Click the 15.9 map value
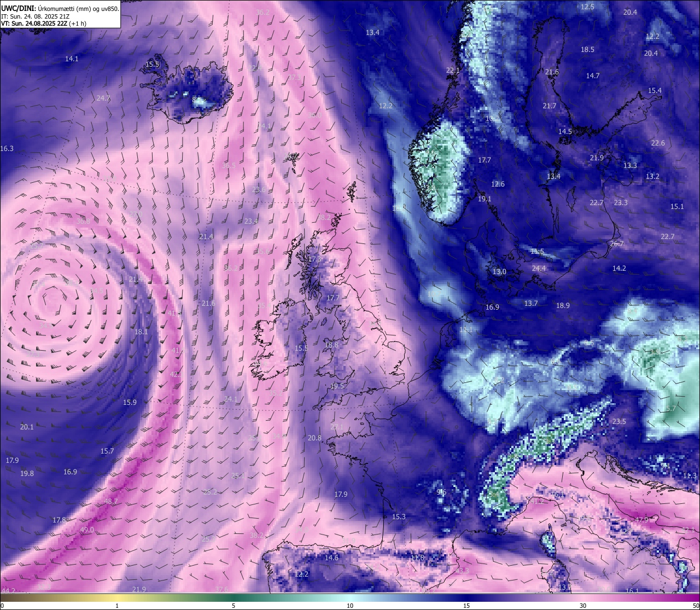The width and height of the screenshot is (700, 610). (x=130, y=402)
